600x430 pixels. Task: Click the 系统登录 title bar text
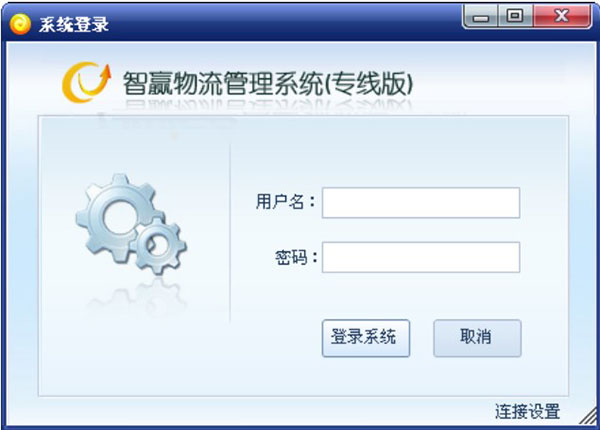tap(73, 25)
